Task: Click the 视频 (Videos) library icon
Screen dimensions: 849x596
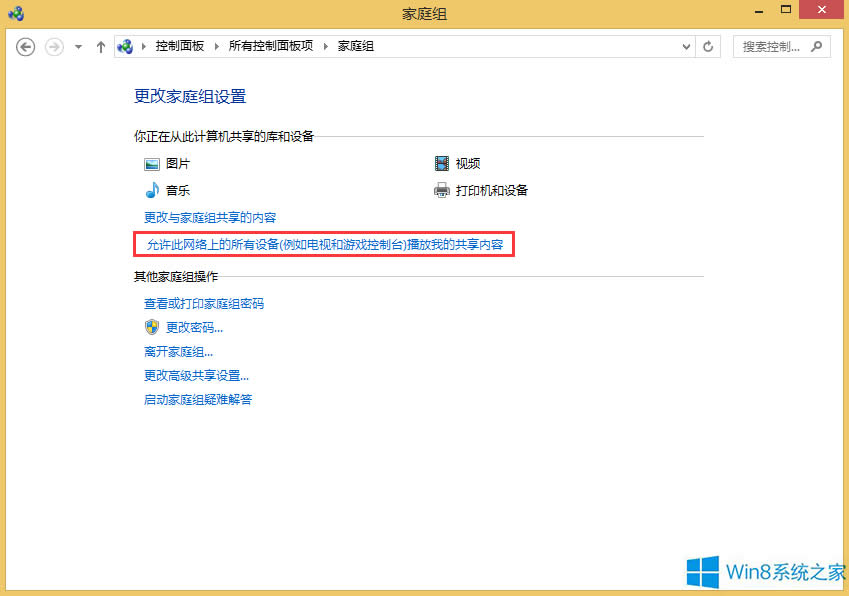Action: (441, 163)
